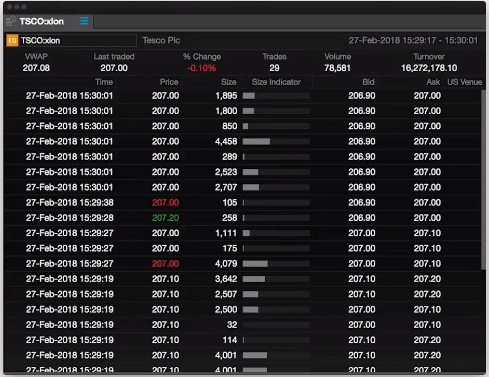Sort by the Size column header

229,82
